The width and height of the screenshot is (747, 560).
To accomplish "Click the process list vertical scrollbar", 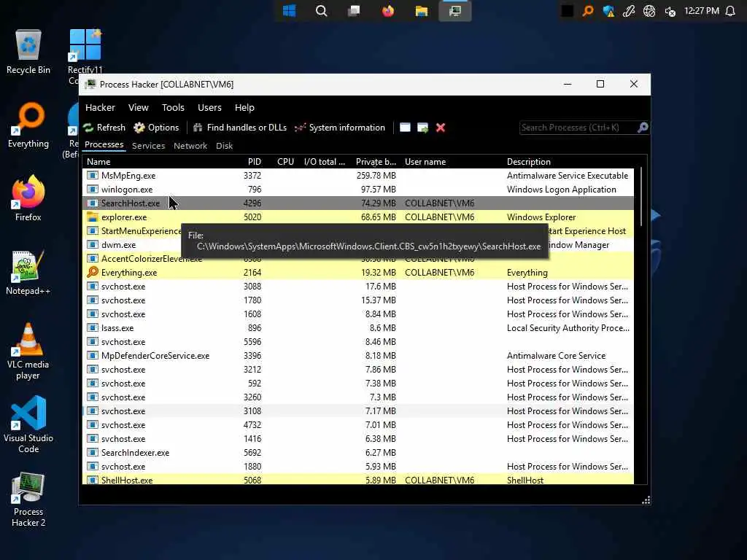I will [641, 196].
